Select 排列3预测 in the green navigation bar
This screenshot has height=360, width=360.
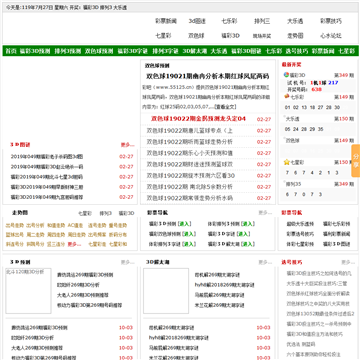click(68, 51)
